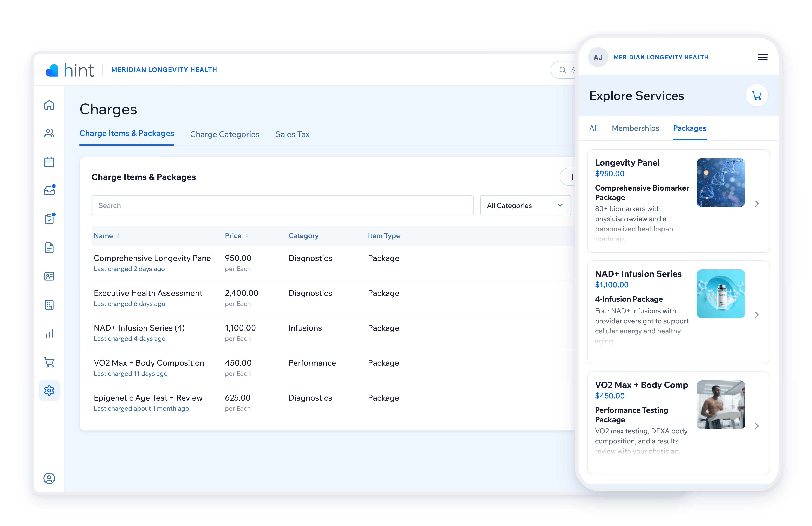
Task: Click the plus button in Charge Items panel
Action: (x=572, y=177)
